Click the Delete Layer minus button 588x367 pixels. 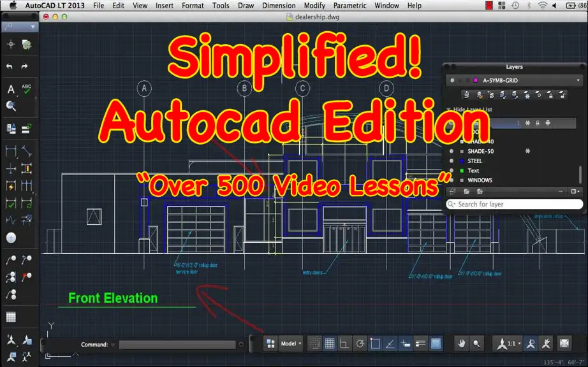[561, 192]
